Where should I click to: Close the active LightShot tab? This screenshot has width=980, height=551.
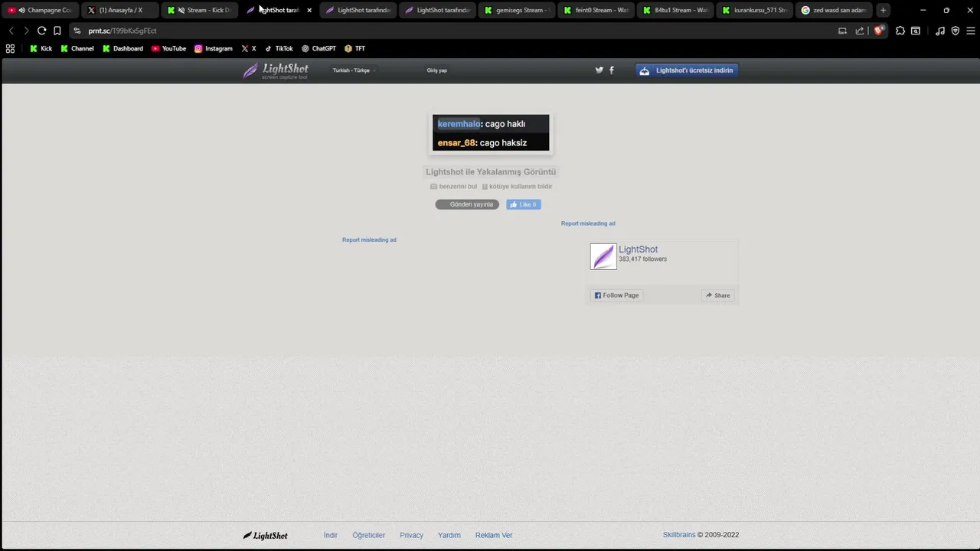click(309, 10)
